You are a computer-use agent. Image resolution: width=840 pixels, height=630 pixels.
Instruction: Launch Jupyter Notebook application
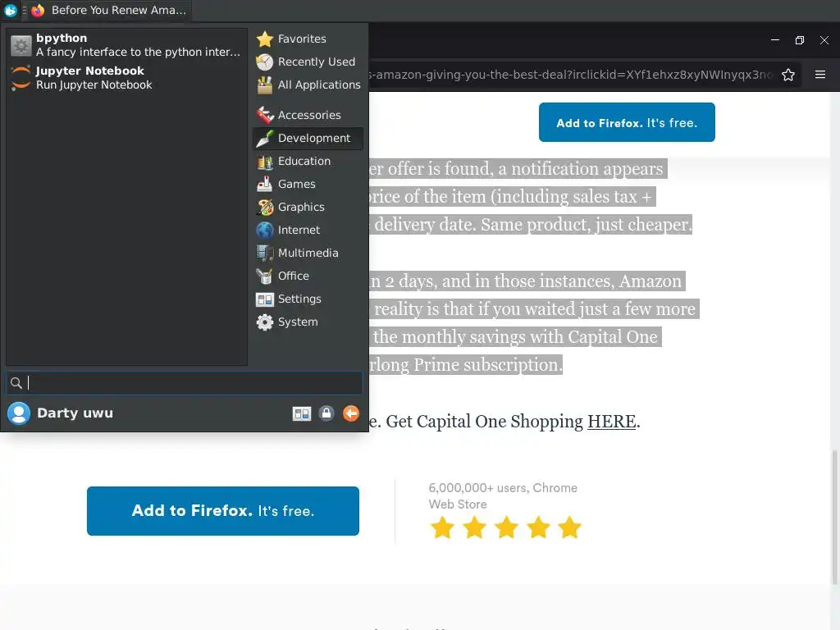click(126, 78)
